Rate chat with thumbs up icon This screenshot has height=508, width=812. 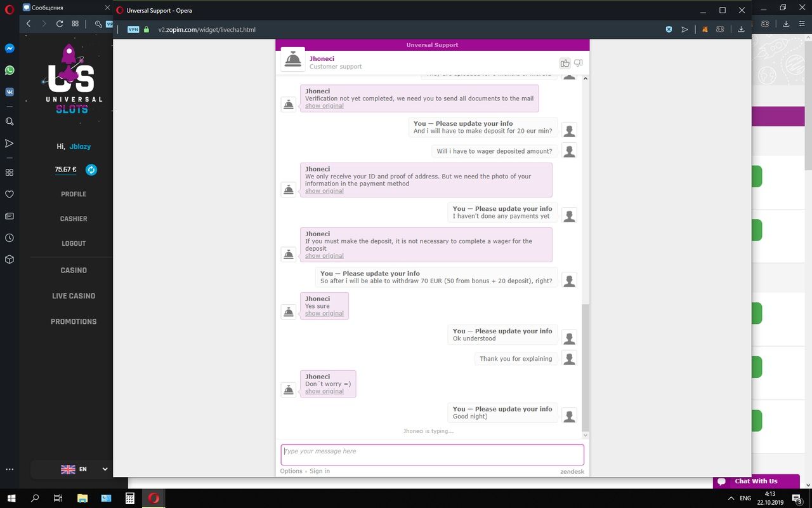pyautogui.click(x=565, y=63)
